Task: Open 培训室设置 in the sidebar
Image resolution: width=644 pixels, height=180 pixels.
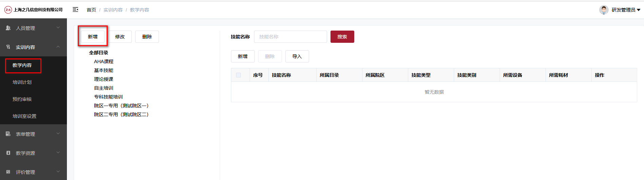Action: pos(24,116)
